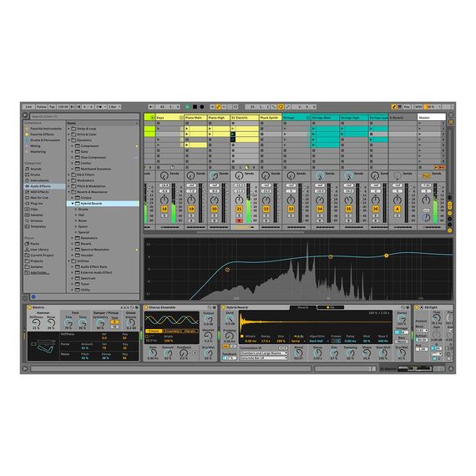Image resolution: width=476 pixels, height=476 pixels.
Task: Open User Library in Places
Action: 39,250
